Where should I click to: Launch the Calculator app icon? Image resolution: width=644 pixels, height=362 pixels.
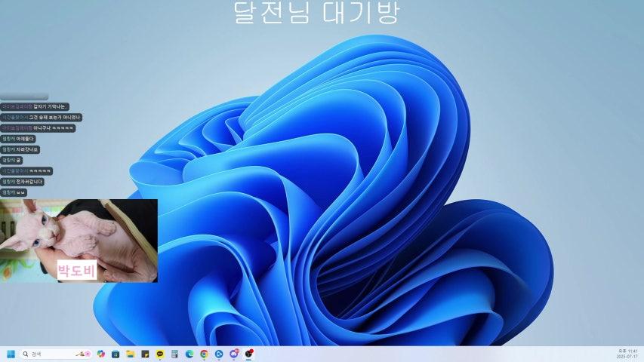[174, 354]
